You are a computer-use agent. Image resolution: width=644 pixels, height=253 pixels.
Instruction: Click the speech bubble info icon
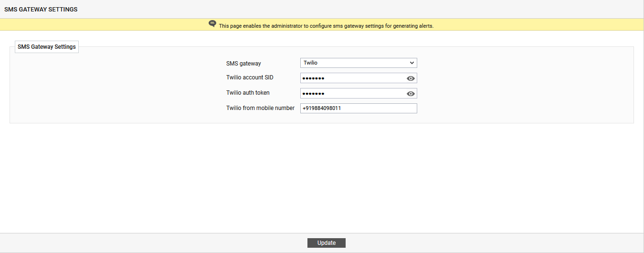pyautogui.click(x=212, y=24)
